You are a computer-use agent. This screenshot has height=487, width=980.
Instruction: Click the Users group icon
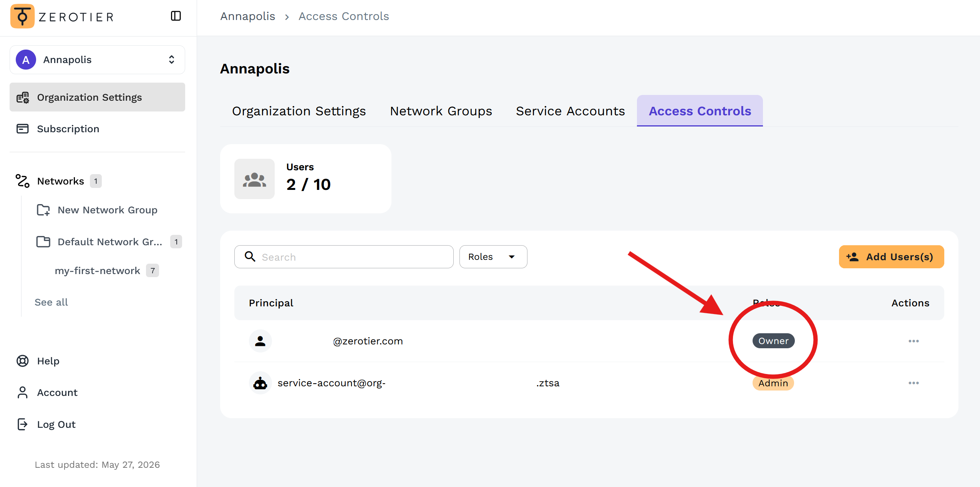pos(254,179)
